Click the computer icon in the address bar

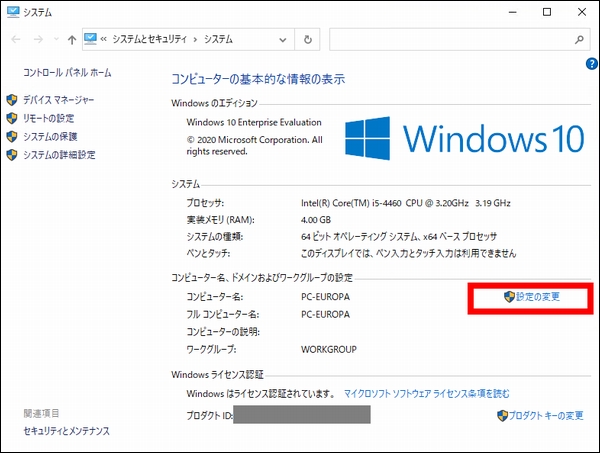(90, 39)
